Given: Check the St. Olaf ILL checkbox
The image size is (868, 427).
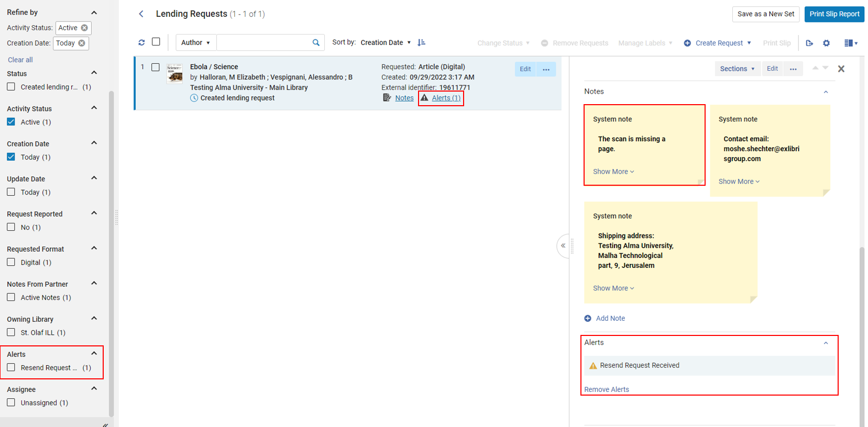Looking at the screenshot, I should pos(11,332).
